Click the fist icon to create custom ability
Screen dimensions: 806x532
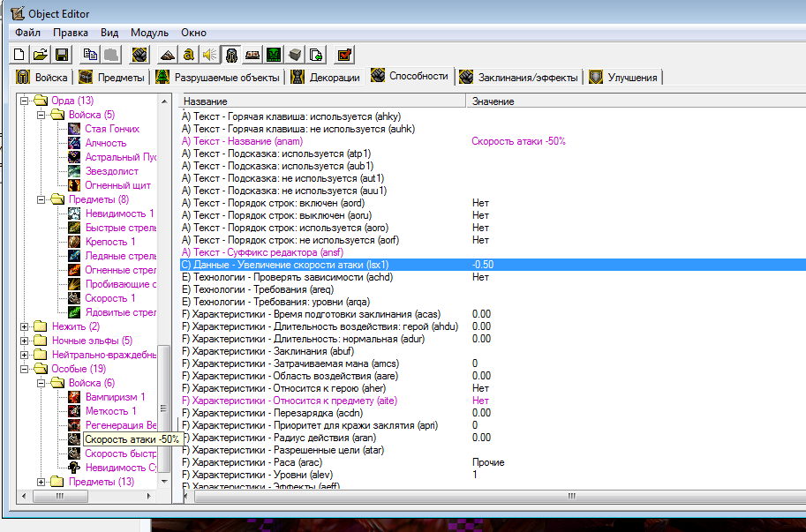point(139,55)
